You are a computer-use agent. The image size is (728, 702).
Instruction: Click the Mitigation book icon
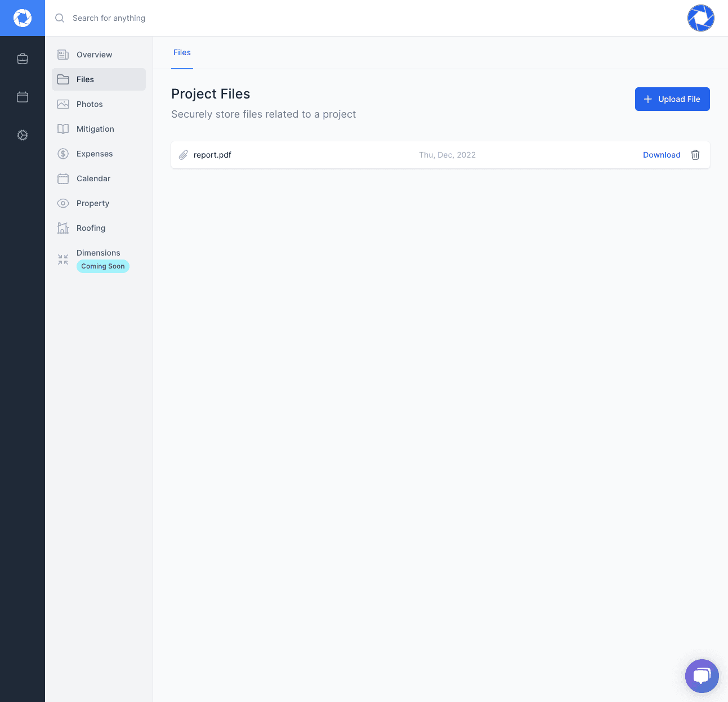pos(63,129)
